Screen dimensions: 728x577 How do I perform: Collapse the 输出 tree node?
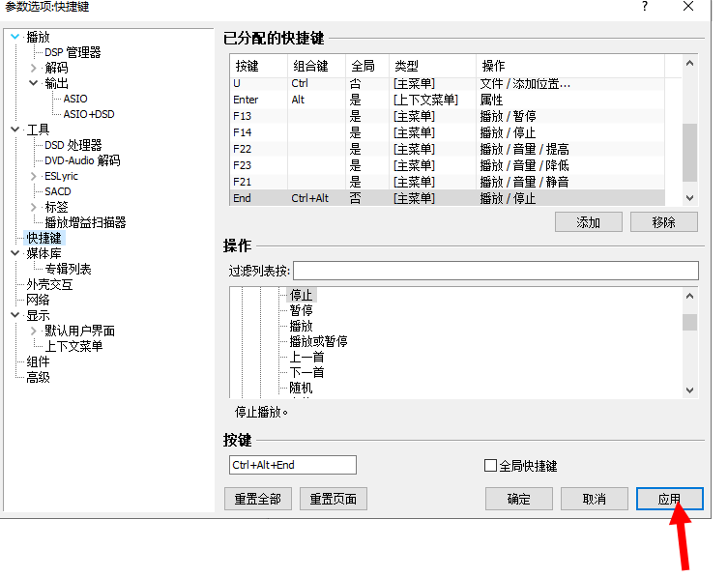pos(34,84)
